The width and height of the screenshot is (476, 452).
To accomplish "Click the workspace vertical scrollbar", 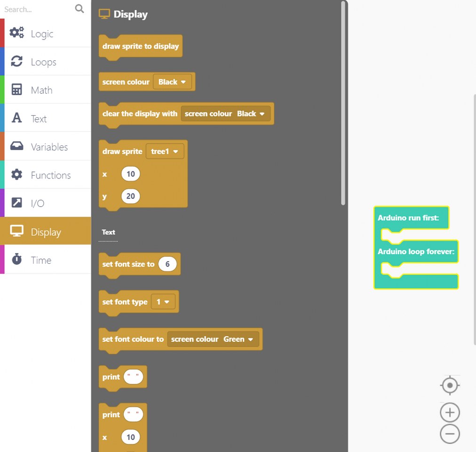I will [475, 220].
